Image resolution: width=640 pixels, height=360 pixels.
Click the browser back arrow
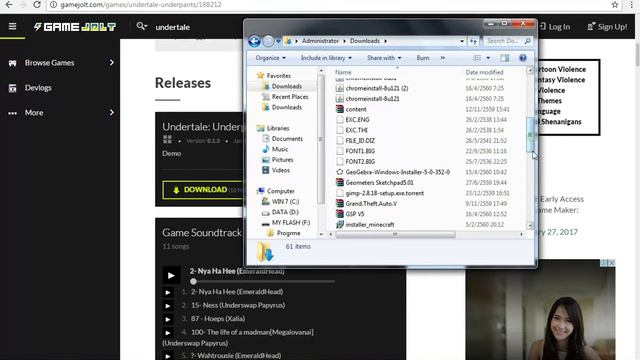[9, 4]
